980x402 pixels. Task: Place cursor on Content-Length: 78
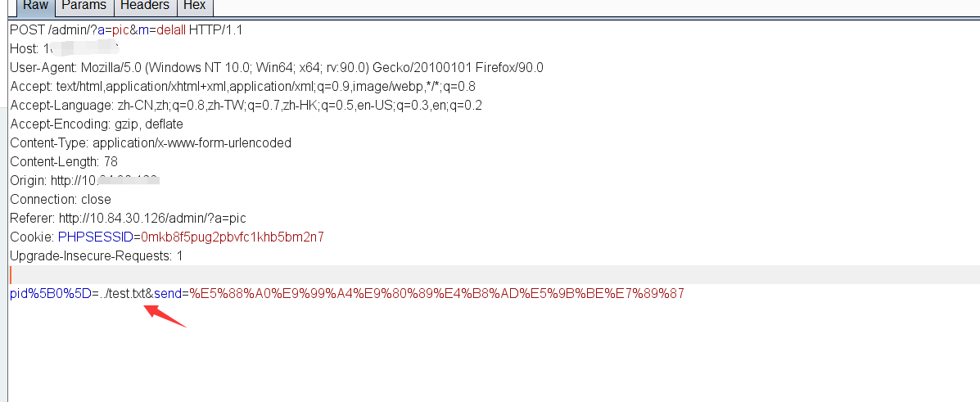pyautogui.click(x=64, y=162)
